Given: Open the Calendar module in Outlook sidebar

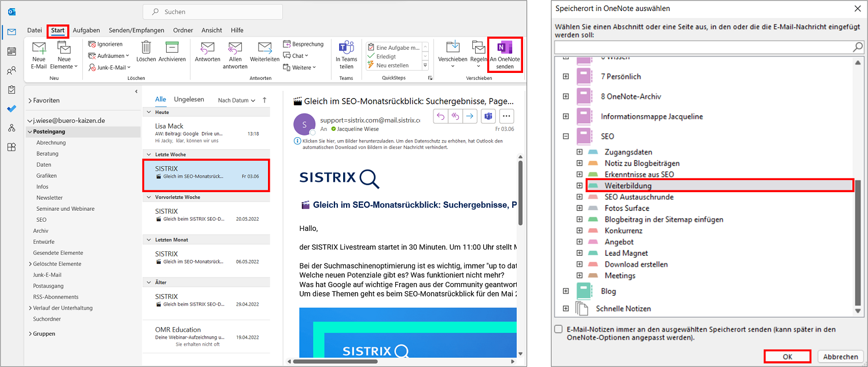Looking at the screenshot, I should (12, 52).
